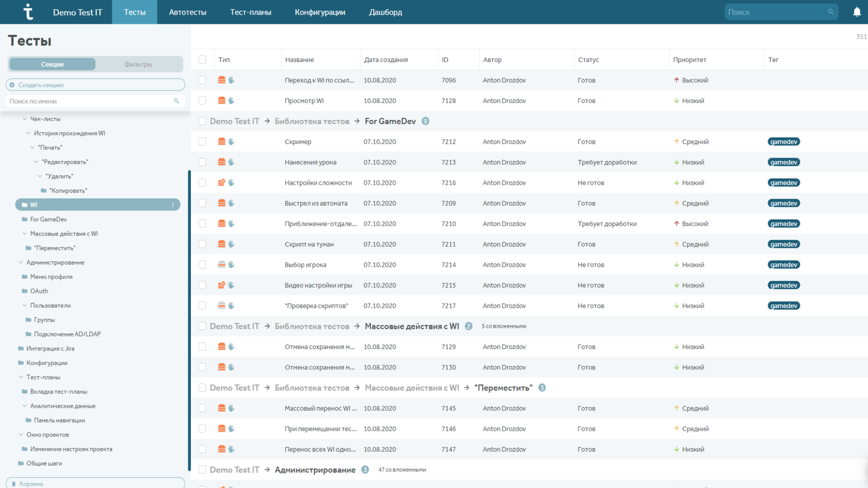This screenshot has height=488, width=868.
Task: Switch to the Секции sidebar tab
Action: (x=52, y=64)
